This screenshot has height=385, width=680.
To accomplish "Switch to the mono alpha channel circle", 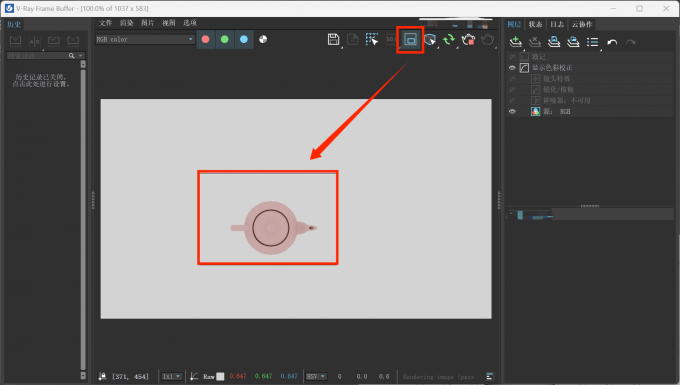I will 263,39.
